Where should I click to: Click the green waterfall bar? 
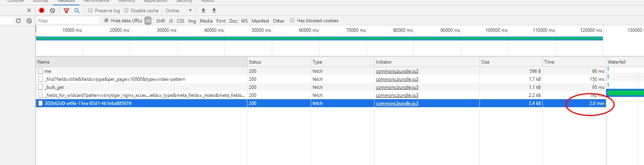pos(625,93)
